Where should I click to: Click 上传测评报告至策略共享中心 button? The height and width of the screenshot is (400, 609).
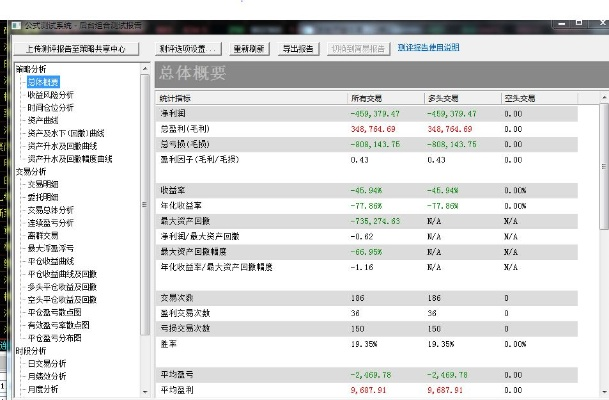tap(77, 48)
